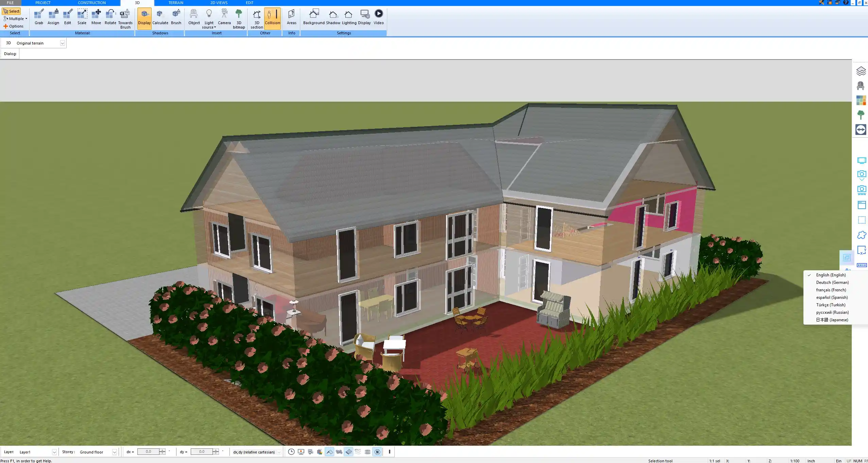Click the Options button

(x=14, y=26)
